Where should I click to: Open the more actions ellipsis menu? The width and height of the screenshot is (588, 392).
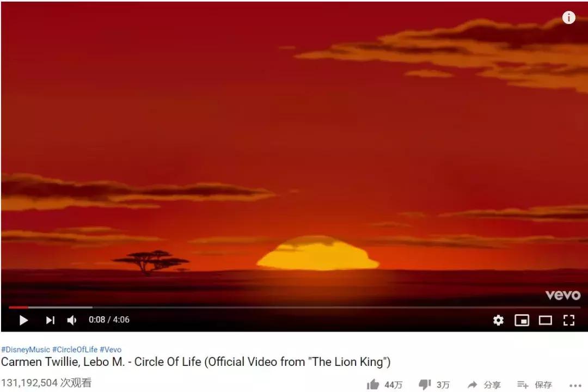point(575,385)
